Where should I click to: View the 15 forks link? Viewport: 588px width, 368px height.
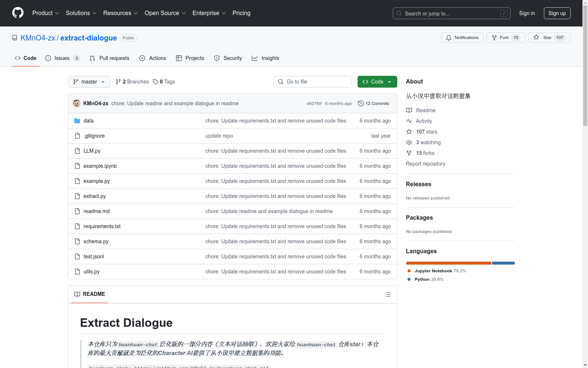point(420,153)
